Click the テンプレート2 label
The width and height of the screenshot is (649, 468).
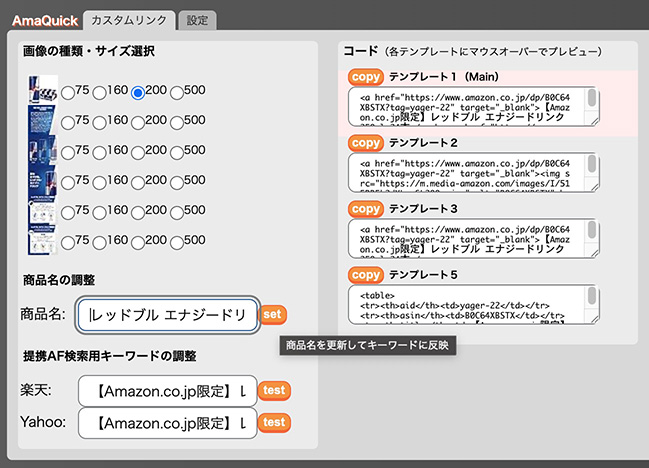[x=423, y=143]
